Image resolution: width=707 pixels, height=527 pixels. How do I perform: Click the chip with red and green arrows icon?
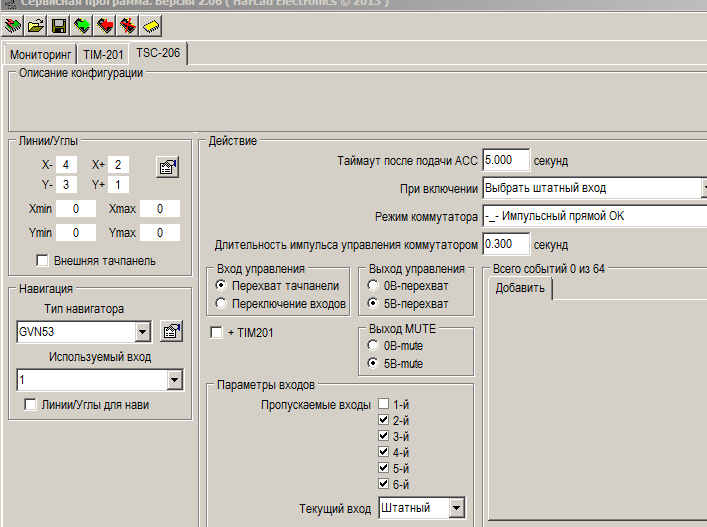(x=13, y=26)
